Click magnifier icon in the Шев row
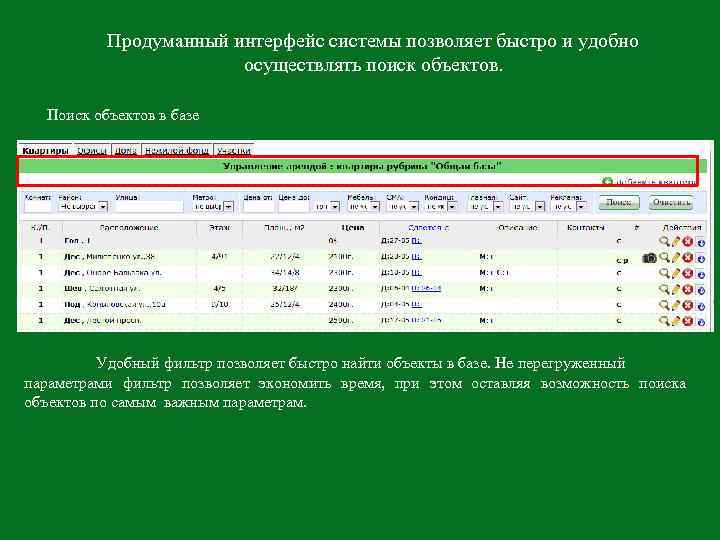The height and width of the screenshot is (540, 720). click(664, 289)
